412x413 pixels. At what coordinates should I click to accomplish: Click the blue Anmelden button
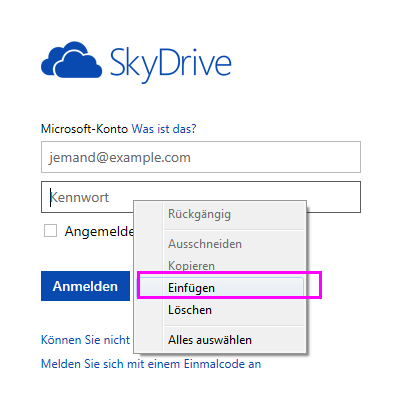coord(85,286)
